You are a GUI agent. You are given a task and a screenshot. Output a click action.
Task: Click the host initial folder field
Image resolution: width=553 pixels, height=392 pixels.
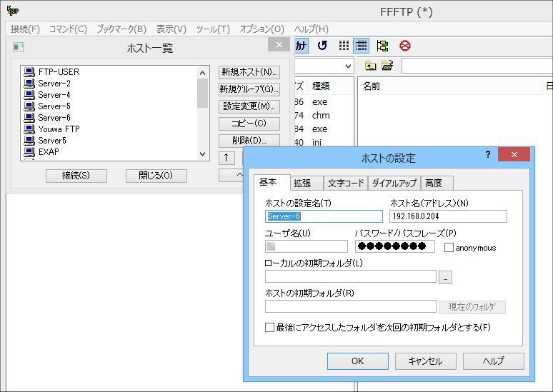(351, 306)
